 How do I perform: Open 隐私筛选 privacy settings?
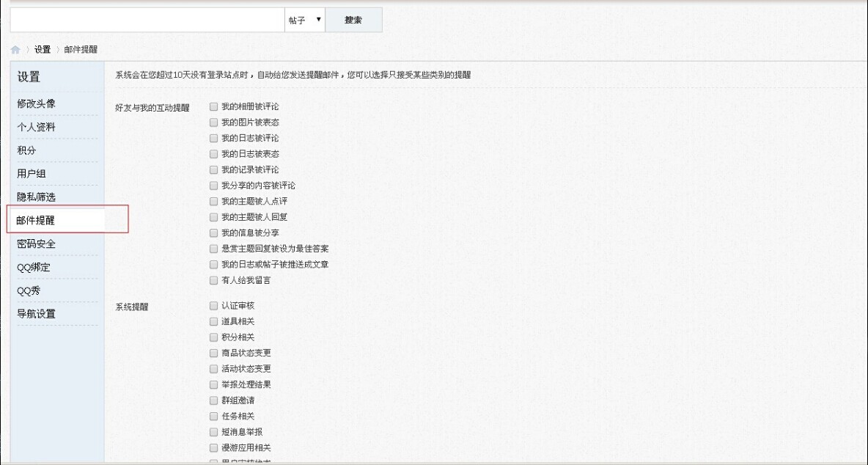coord(37,197)
